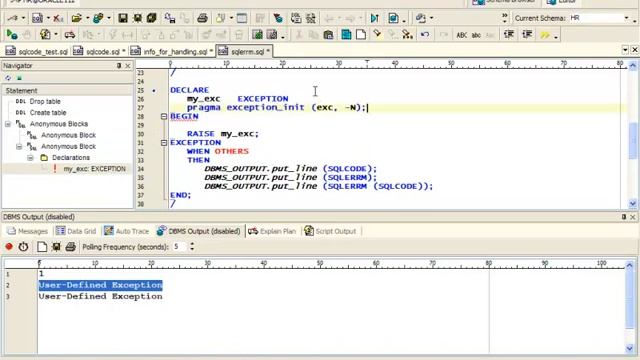Switch to sqlcode.sql tab
This screenshot has height=360, width=640.
(x=100, y=52)
